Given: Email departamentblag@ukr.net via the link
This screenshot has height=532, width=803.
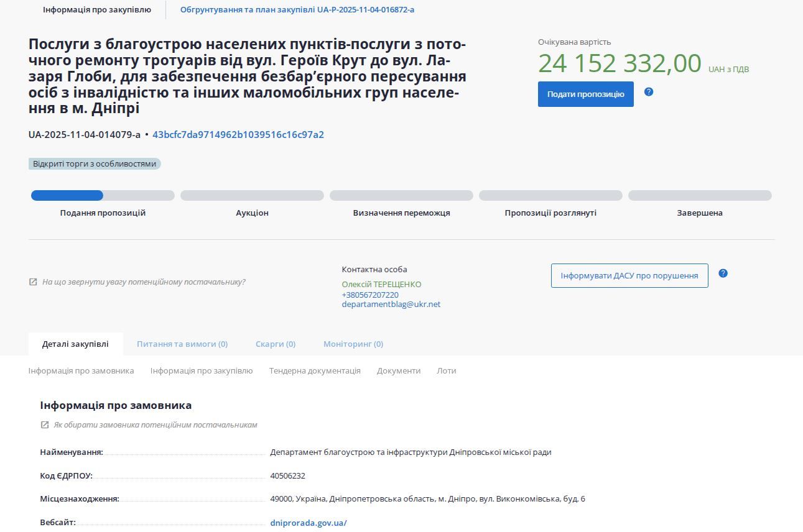Looking at the screenshot, I should [391, 304].
